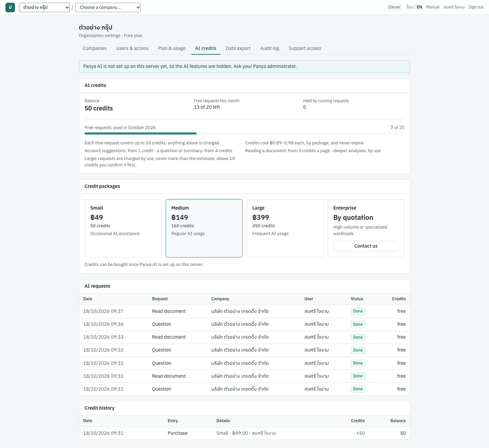Click the Balance column header in Credit history
This screenshot has height=448, width=489.
point(398,421)
